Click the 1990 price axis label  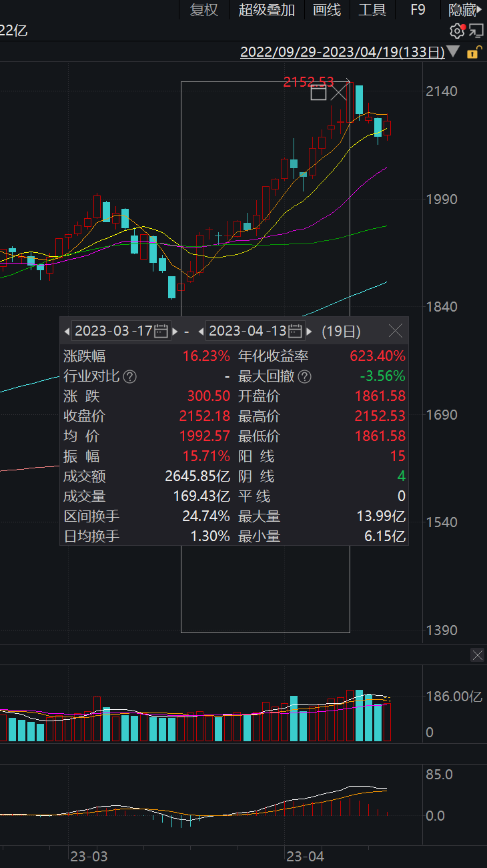[442, 199]
